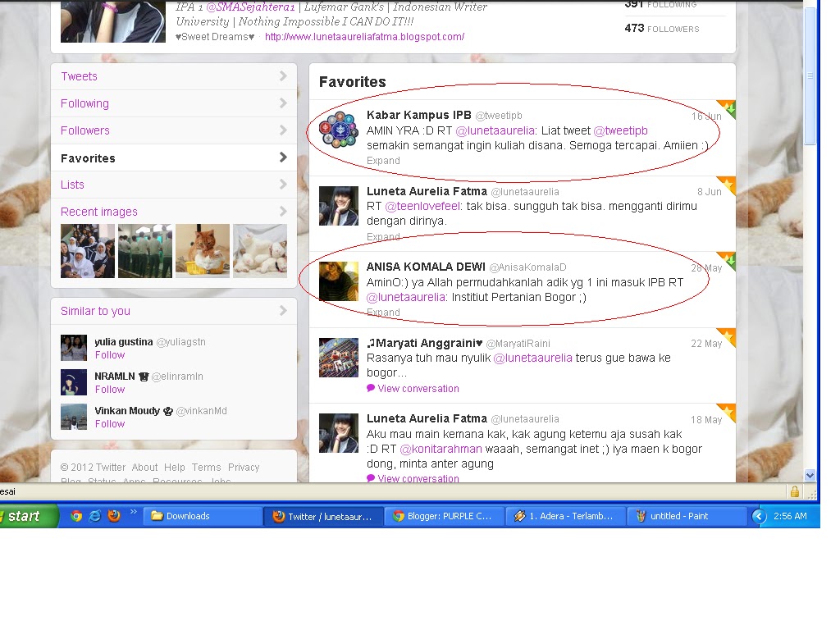Switch to Downloads taskbar window
This screenshot has width=840, height=630.
pos(202,516)
